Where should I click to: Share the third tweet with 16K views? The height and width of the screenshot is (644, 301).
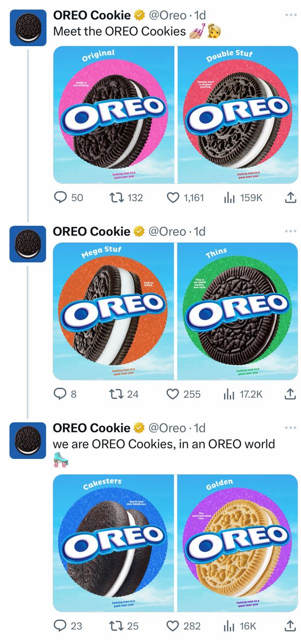(x=290, y=625)
